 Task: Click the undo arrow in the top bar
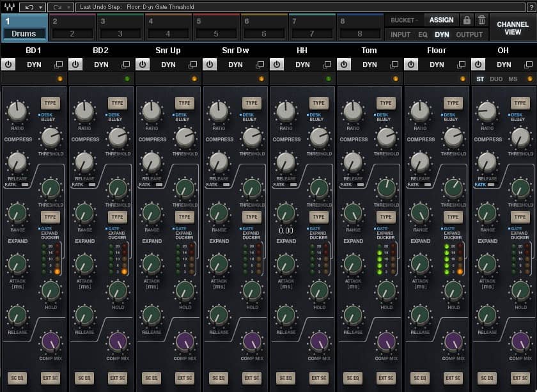point(29,6)
